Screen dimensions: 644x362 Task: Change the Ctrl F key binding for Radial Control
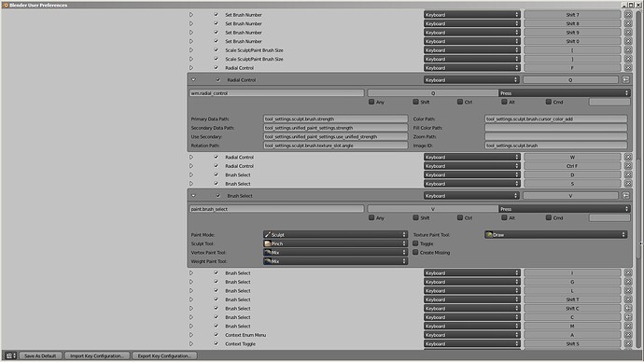(572, 166)
